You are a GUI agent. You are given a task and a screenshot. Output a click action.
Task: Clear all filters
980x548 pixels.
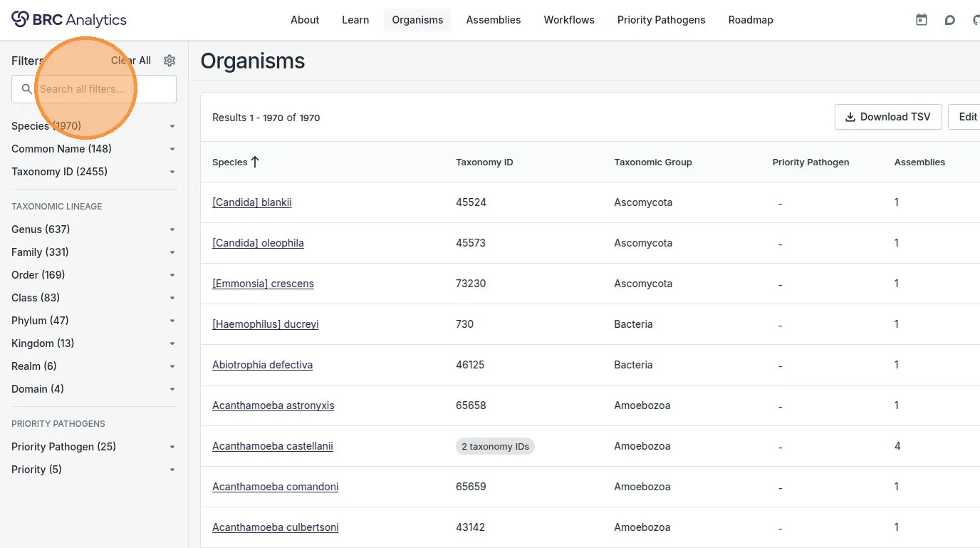pos(131,61)
